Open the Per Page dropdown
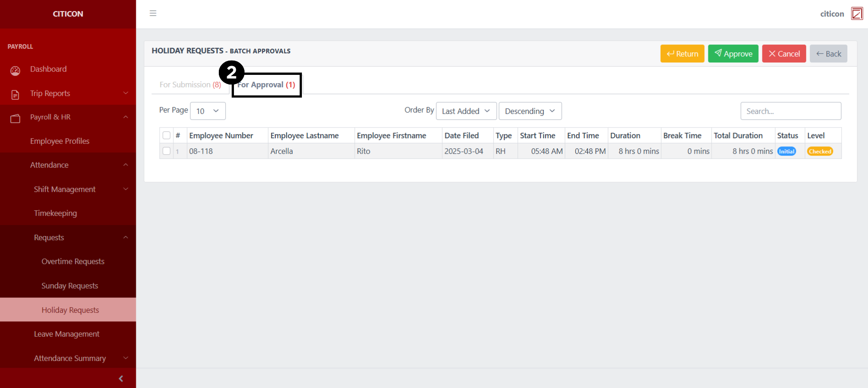The image size is (868, 388). pyautogui.click(x=207, y=111)
